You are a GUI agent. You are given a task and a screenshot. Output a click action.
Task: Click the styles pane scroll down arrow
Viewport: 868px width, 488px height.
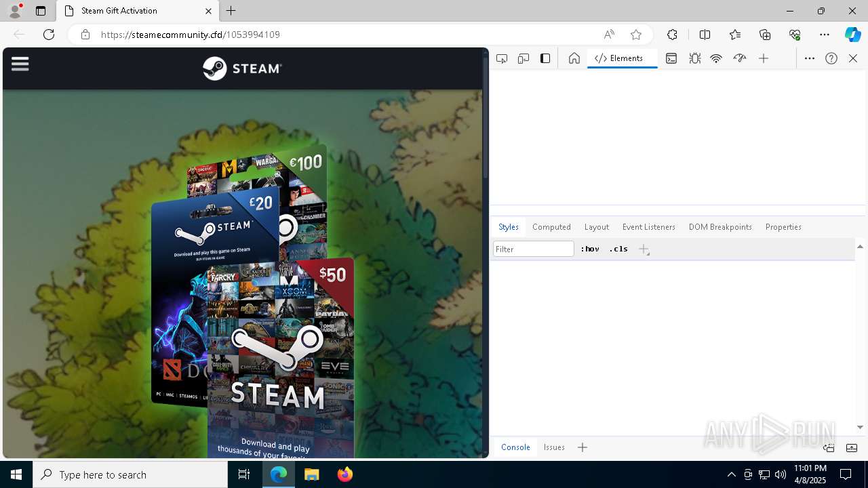pyautogui.click(x=860, y=427)
